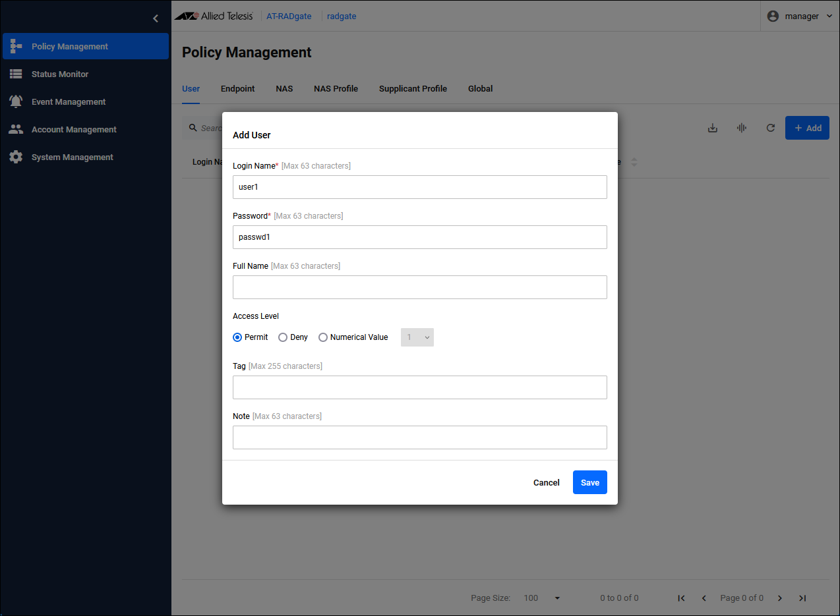Image resolution: width=840 pixels, height=616 pixels.
Task: Click the waveform icon near Add button
Action: 741,128
